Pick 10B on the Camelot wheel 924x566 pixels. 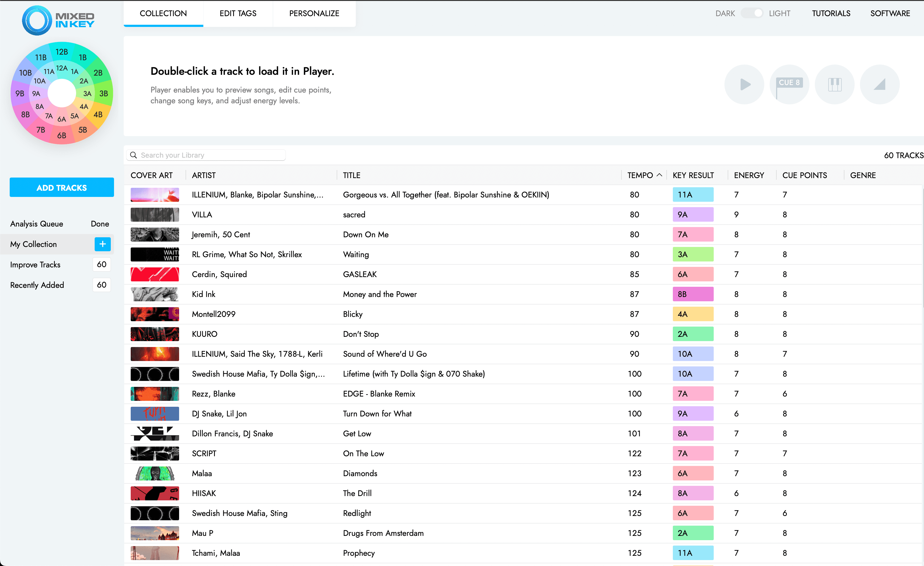tap(26, 73)
